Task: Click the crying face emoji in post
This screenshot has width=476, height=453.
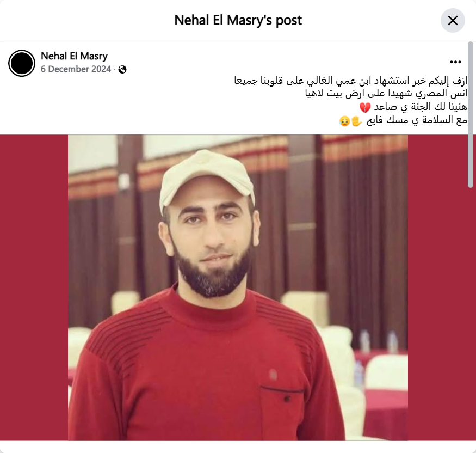Action: coord(344,121)
